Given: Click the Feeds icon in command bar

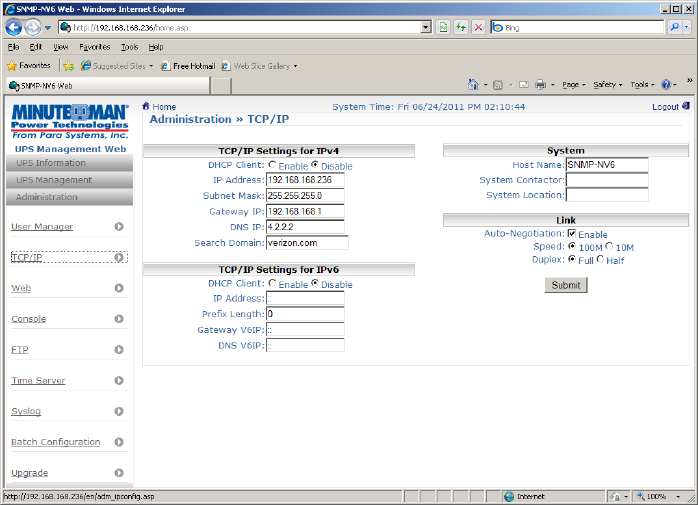Looking at the screenshot, I should pyautogui.click(x=498, y=85).
